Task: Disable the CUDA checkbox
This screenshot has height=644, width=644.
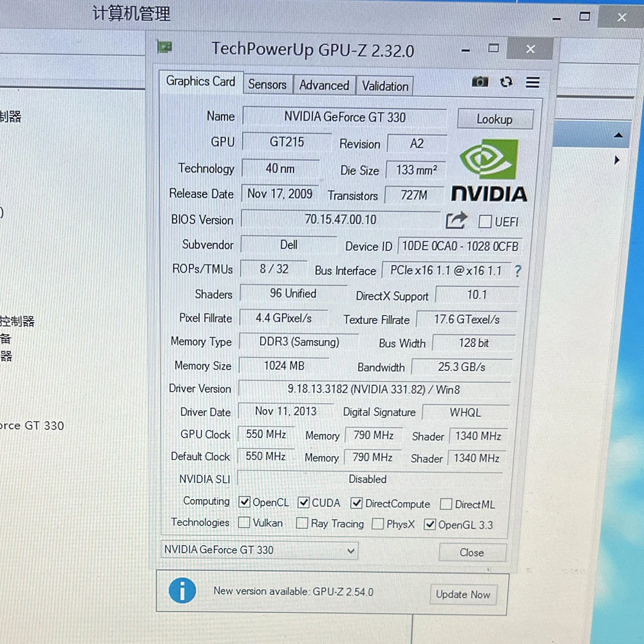Action: [303, 502]
